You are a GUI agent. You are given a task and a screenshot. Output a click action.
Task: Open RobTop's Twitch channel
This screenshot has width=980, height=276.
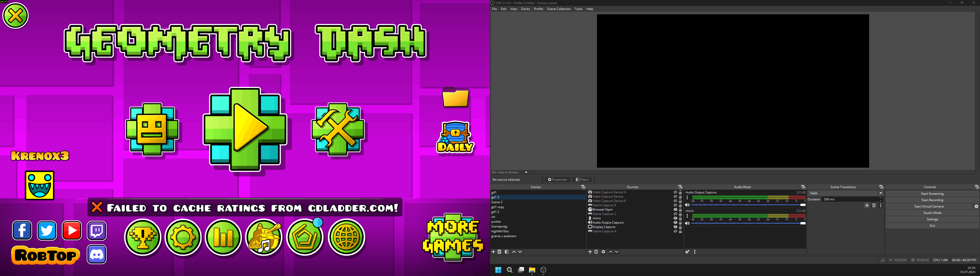pos(97,230)
